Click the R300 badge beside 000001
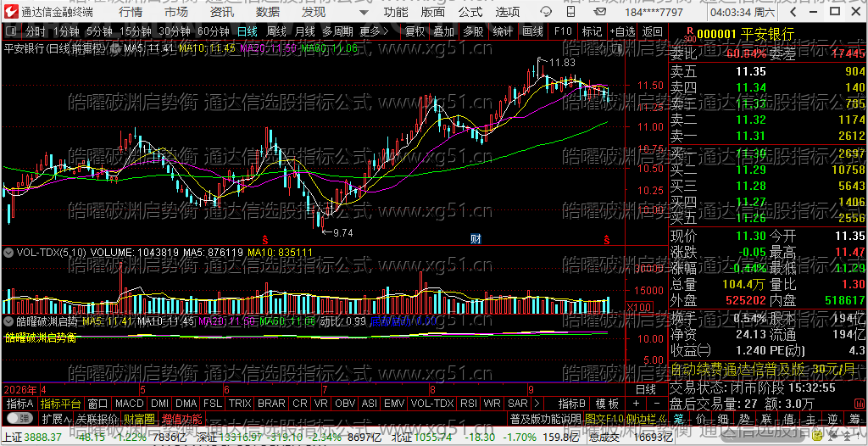 pyautogui.click(x=690, y=35)
